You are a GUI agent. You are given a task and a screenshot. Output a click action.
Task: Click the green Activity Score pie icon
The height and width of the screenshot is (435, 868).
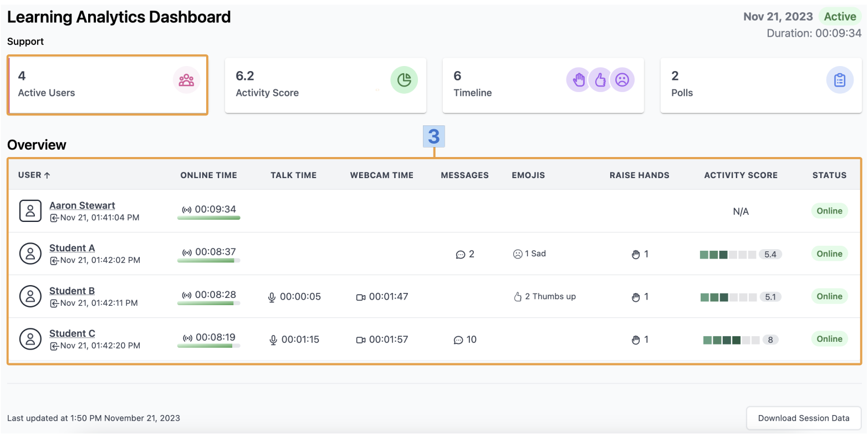click(404, 80)
